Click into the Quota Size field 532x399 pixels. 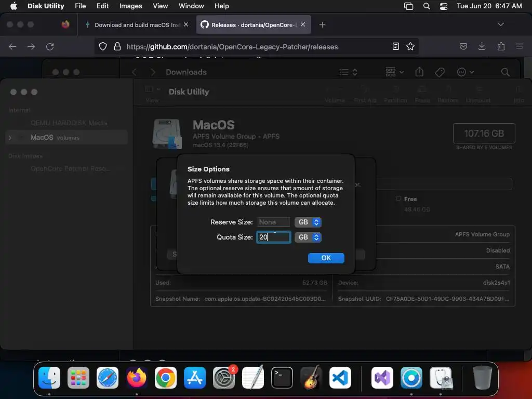tap(273, 237)
